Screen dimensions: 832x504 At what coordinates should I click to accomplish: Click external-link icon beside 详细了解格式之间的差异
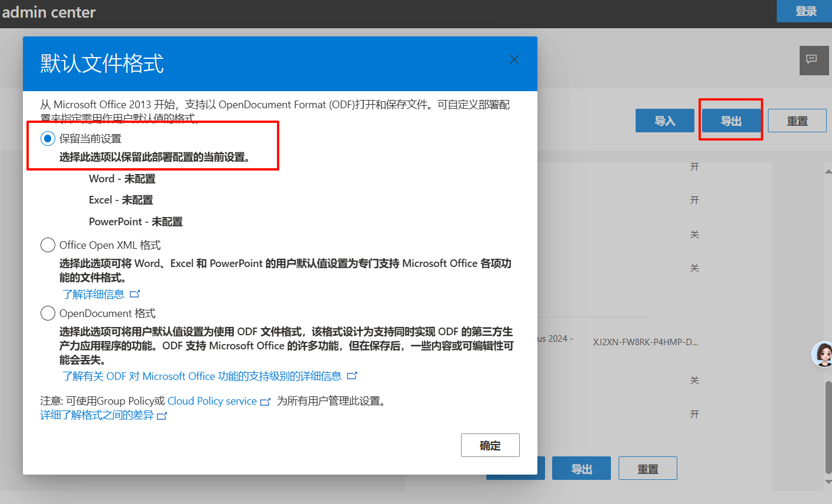[x=162, y=416]
